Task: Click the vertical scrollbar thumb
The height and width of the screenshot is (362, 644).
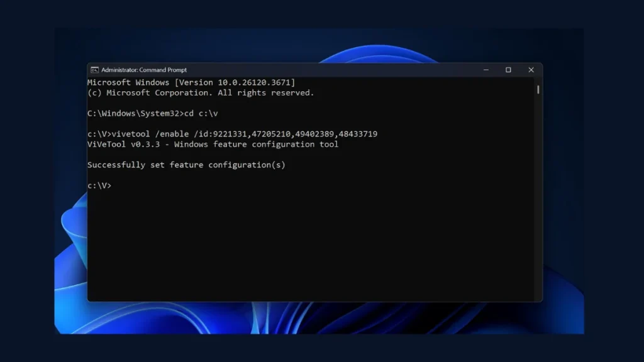Action: [x=538, y=89]
